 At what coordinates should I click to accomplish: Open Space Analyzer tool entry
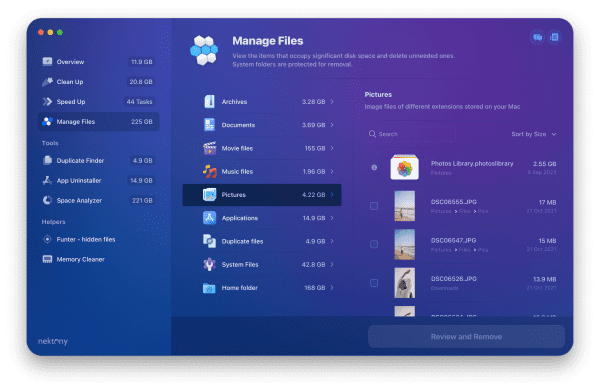[x=98, y=200]
